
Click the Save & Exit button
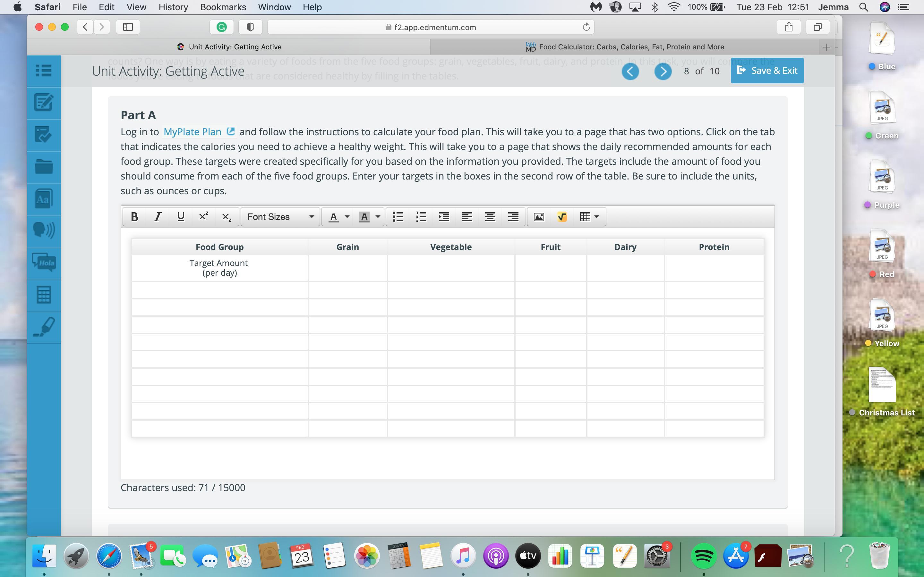[x=767, y=71]
